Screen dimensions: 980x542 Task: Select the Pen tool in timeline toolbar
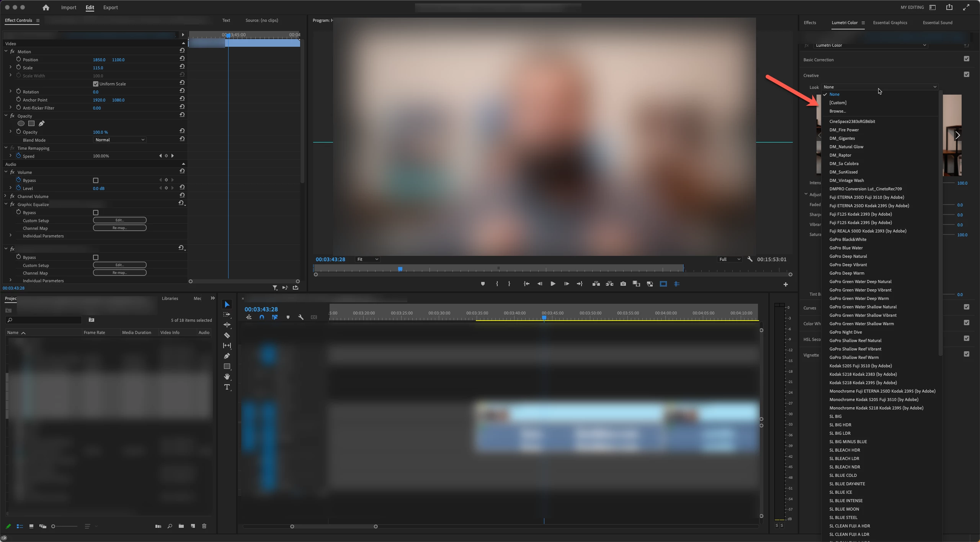(x=227, y=356)
